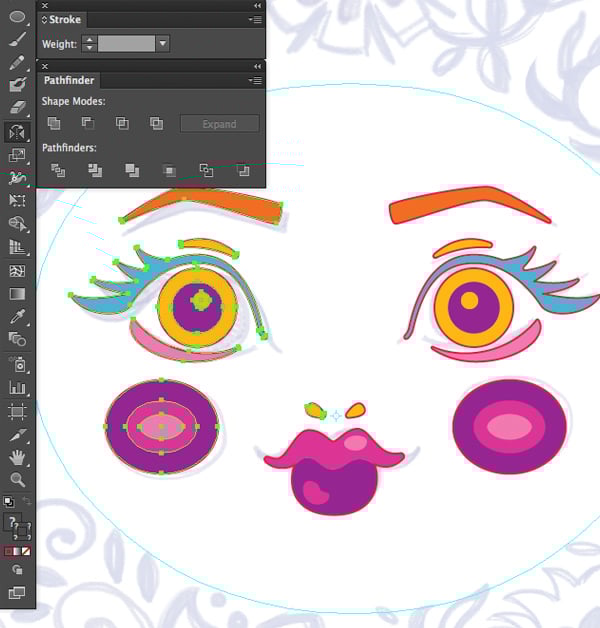Open the Pathfinder panel options menu
The height and width of the screenshot is (628, 600).
255,81
